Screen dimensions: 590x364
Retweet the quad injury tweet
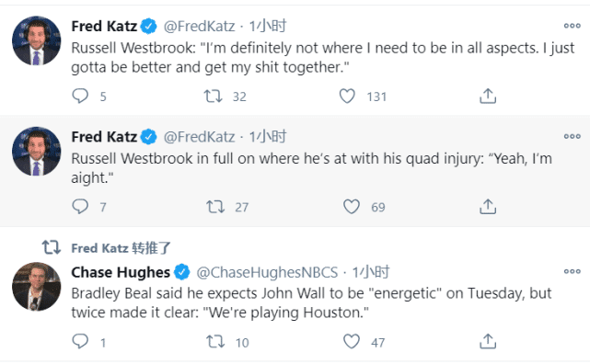click(x=215, y=207)
